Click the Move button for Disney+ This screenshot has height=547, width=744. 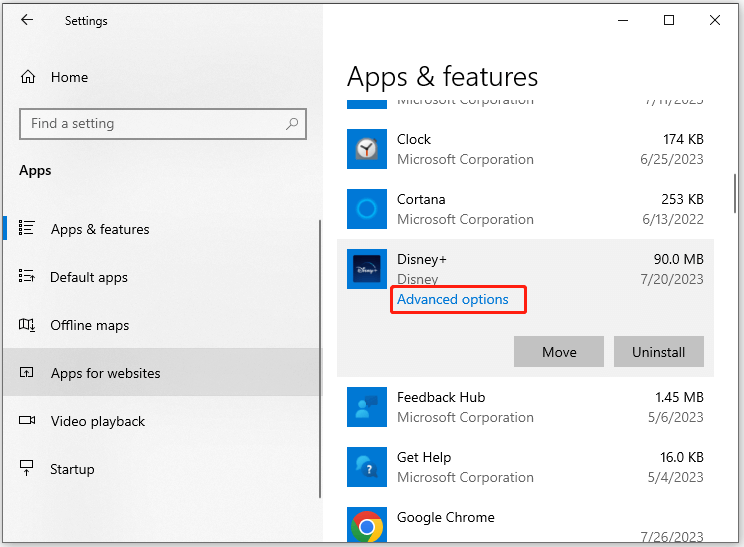(558, 352)
